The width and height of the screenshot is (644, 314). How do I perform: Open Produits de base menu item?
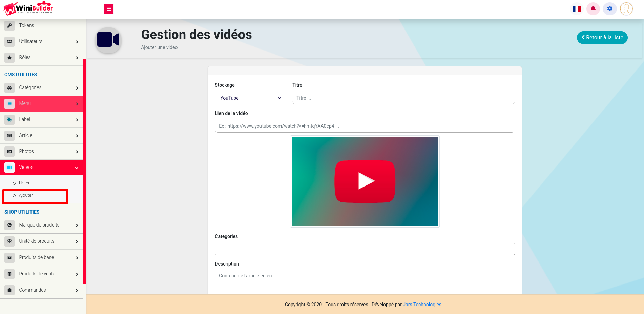[42, 257]
